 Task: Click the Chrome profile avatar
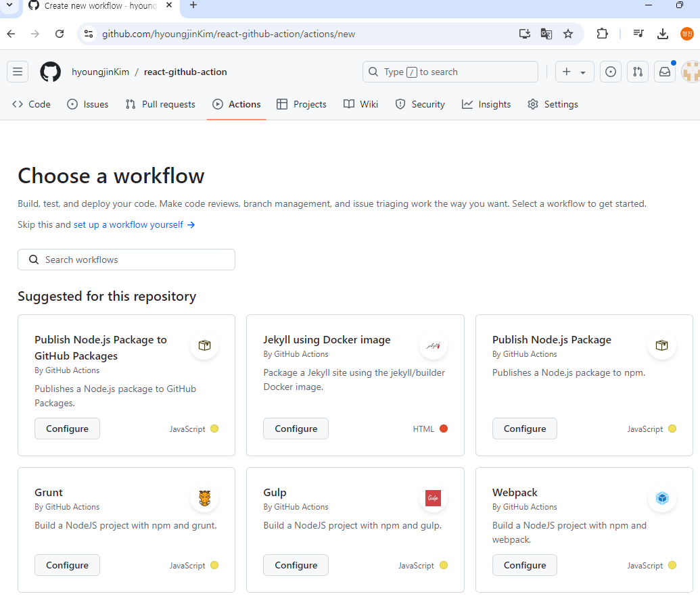coord(687,34)
